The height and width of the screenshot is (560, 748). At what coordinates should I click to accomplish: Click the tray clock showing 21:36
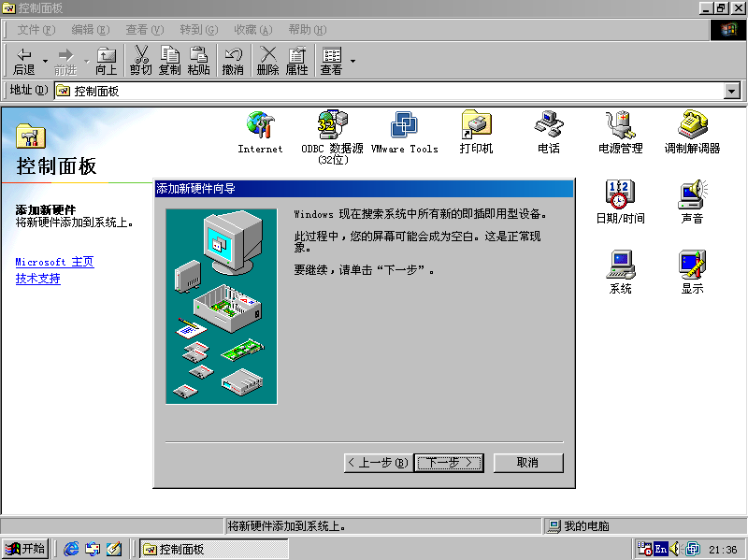coord(723,550)
